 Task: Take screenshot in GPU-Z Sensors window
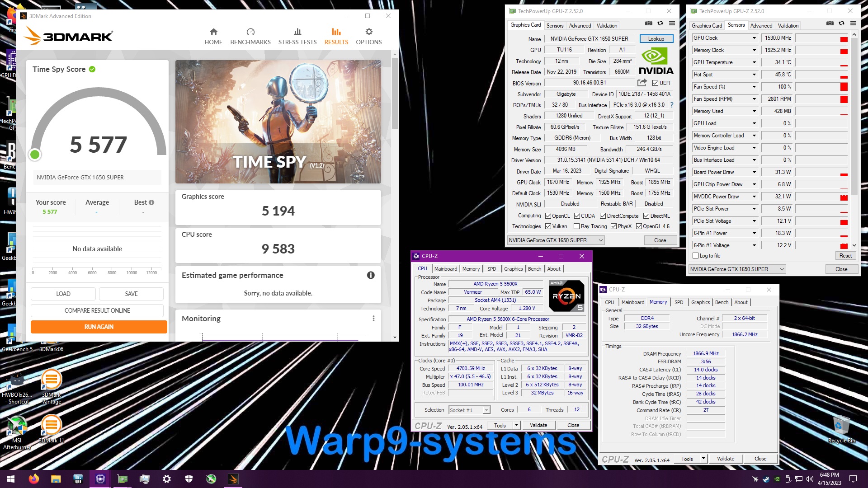coord(830,23)
